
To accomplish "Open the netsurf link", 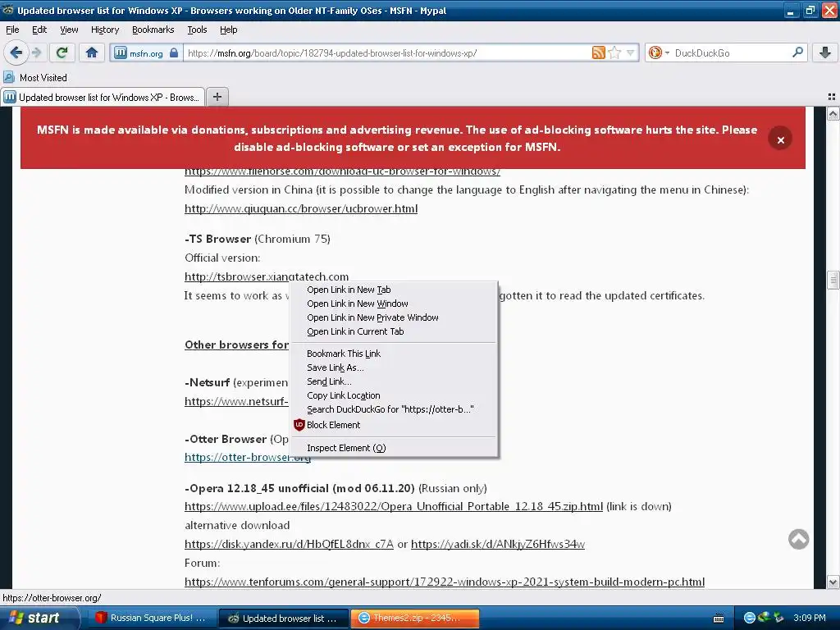I will pos(236,401).
